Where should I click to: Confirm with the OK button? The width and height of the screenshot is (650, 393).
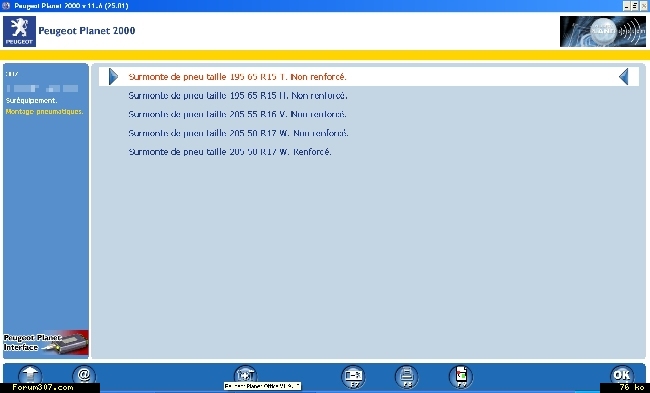coord(622,375)
